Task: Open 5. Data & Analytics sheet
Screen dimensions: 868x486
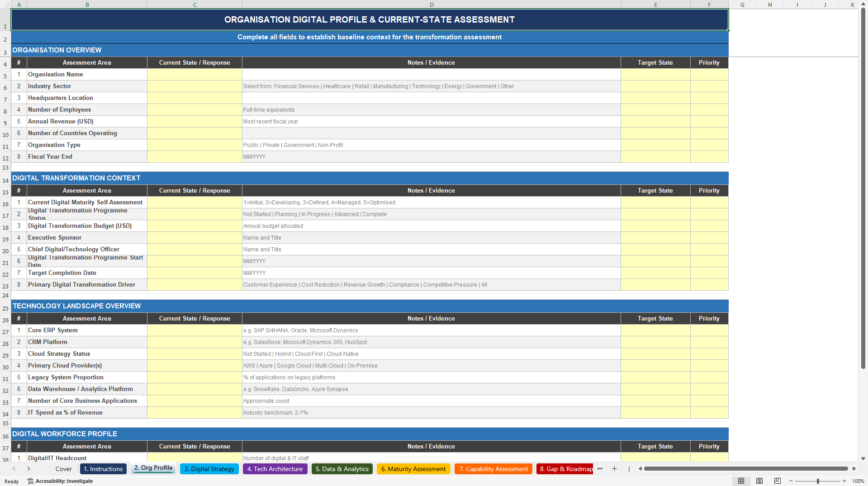Action: pos(342,469)
